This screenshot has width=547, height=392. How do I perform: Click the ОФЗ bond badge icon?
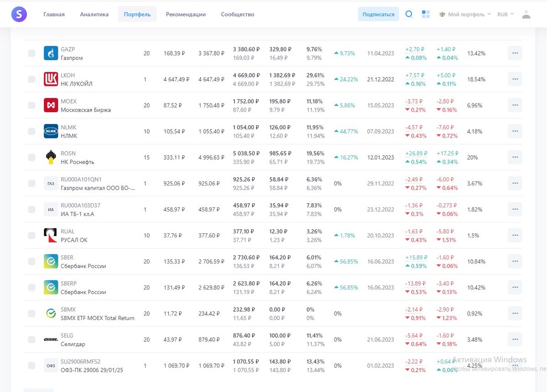(x=51, y=365)
